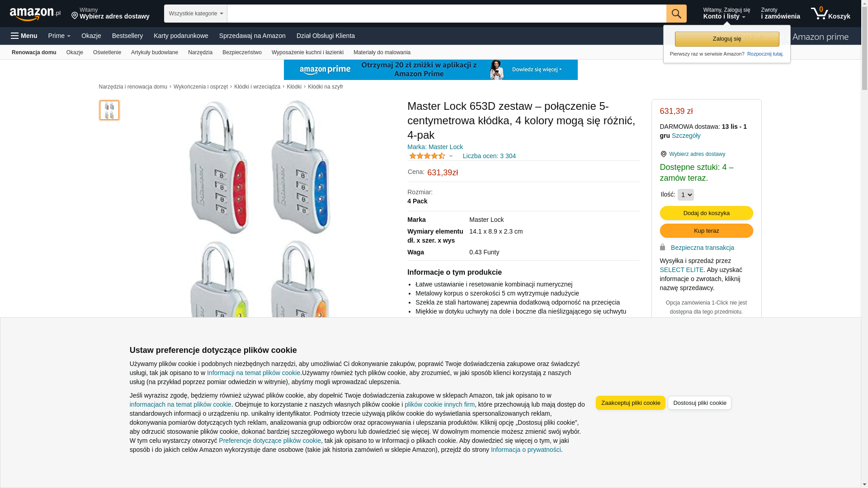Click the magnifying glass search button
Viewport: 868px width, 488px height.
coord(676,14)
